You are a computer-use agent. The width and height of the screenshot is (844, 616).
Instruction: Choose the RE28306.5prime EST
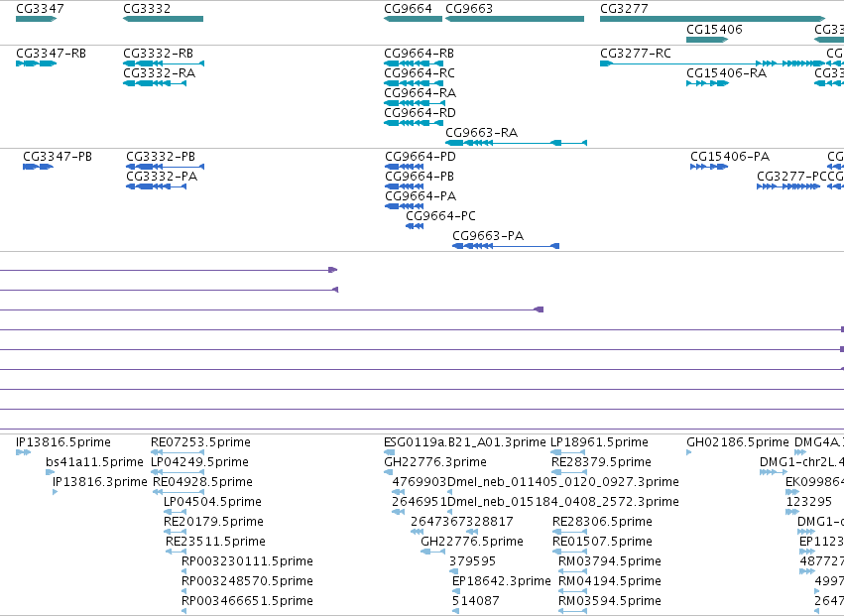(602, 523)
